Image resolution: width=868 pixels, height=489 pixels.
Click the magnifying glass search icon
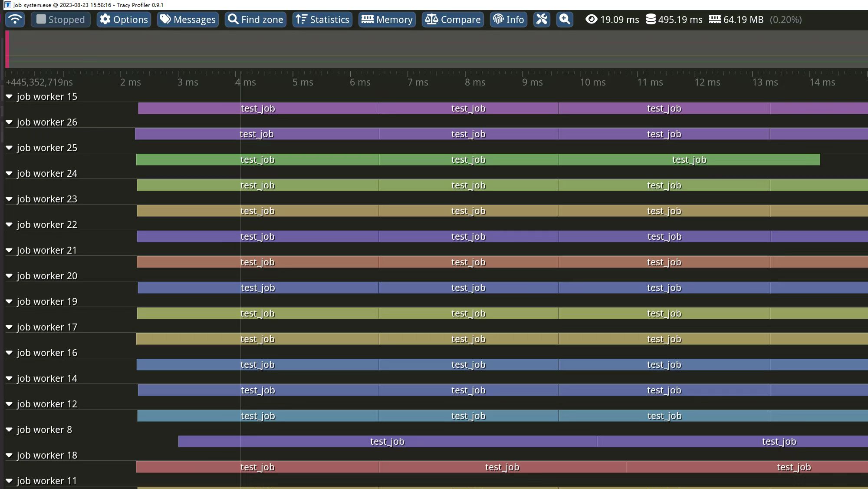[565, 20]
